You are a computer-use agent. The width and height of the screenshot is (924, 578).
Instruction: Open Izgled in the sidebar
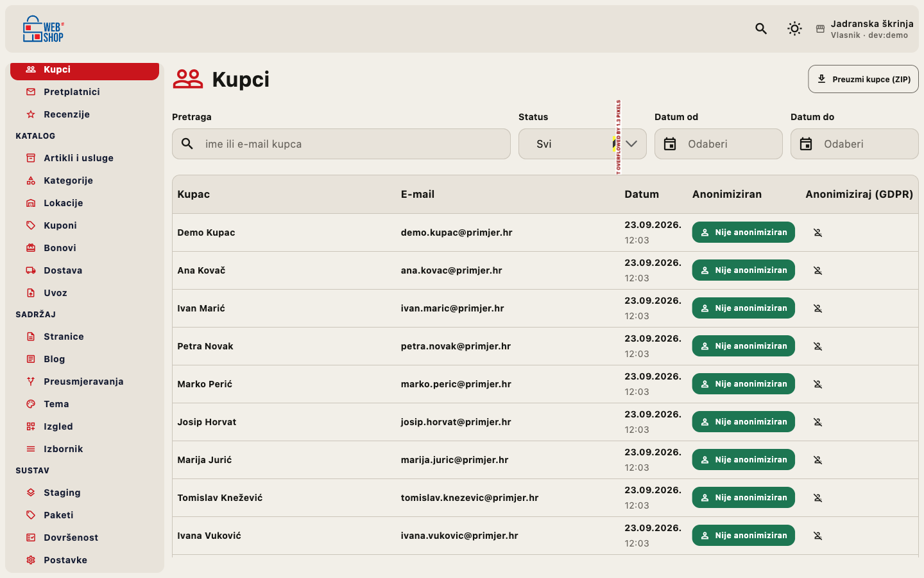85,426
